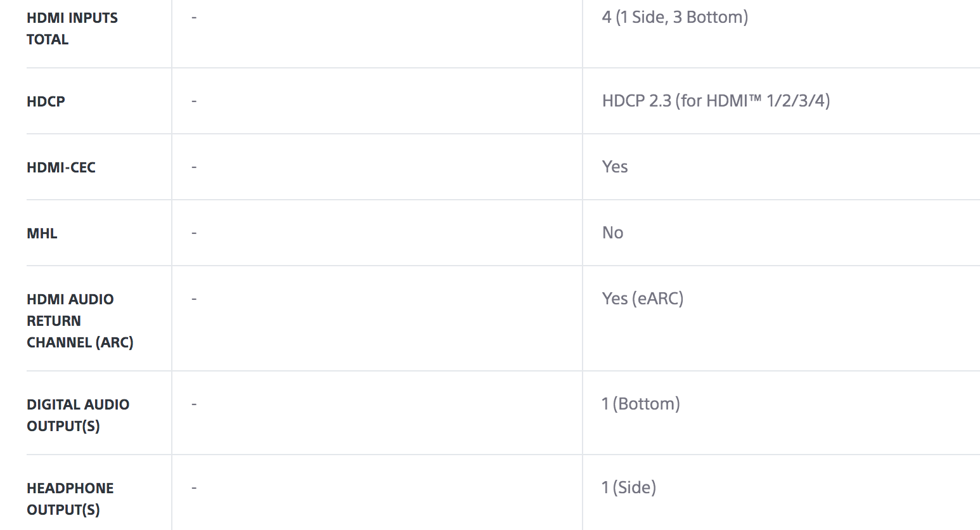Viewport: 980px width, 530px height.
Task: Click the "Yes" value for HDMI-CEC
Action: 615,167
